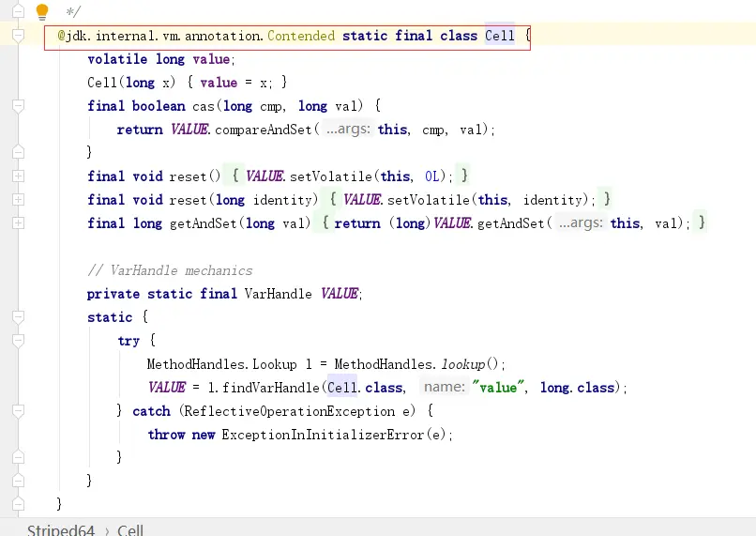Click the '...args:' hint in compareAndSet call
The width and height of the screenshot is (756, 536).
(348, 130)
